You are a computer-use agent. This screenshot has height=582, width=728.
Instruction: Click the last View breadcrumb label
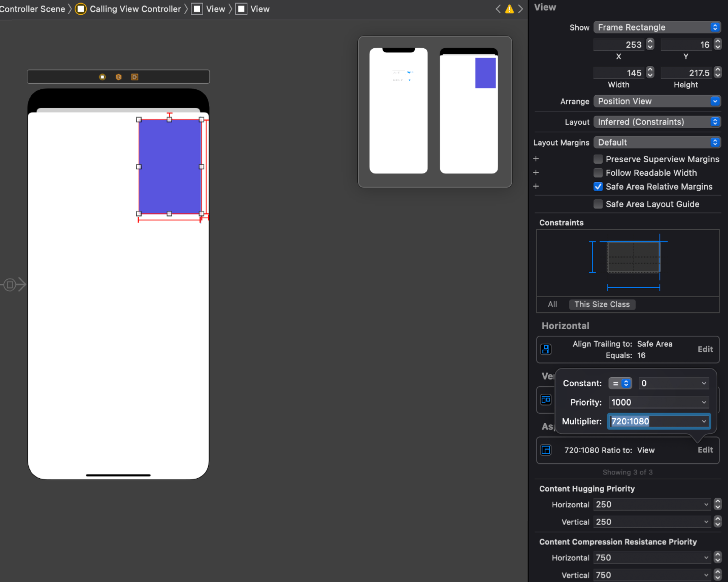260,9
